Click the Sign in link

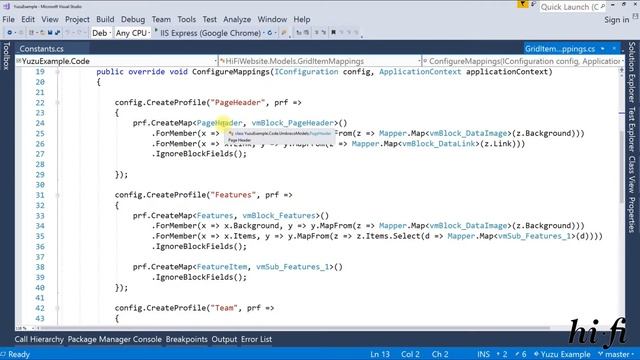pyautogui.click(x=616, y=20)
